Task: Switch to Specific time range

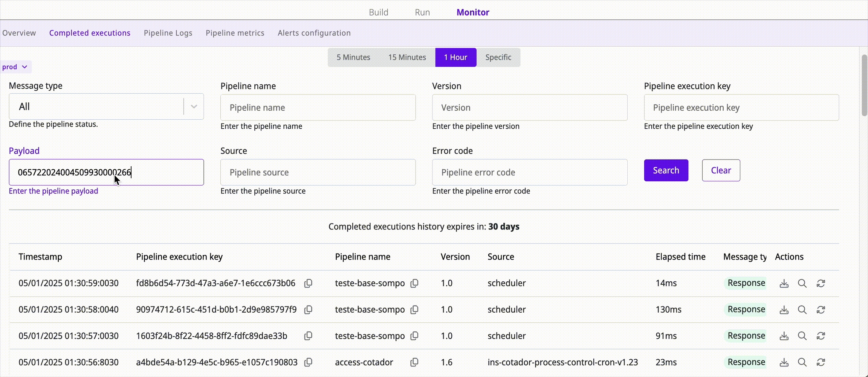Action: pos(498,57)
